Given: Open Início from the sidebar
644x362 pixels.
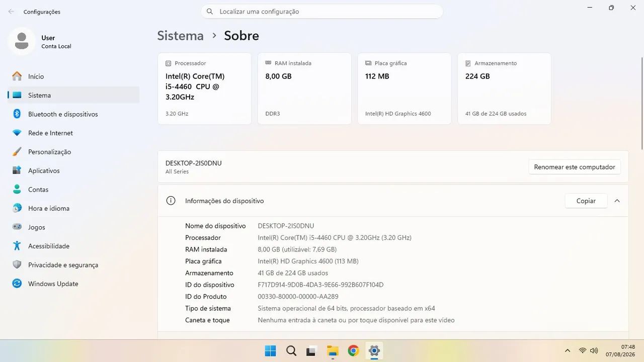Looking at the screenshot, I should 73,76.
